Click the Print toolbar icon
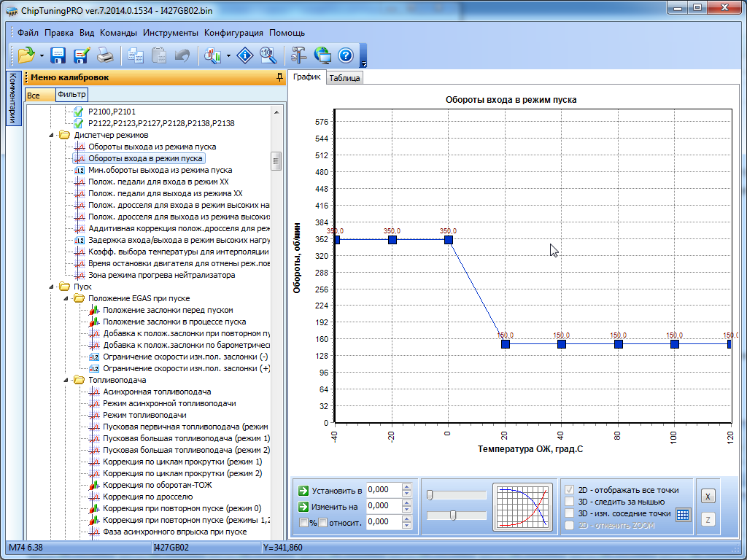 coord(105,55)
